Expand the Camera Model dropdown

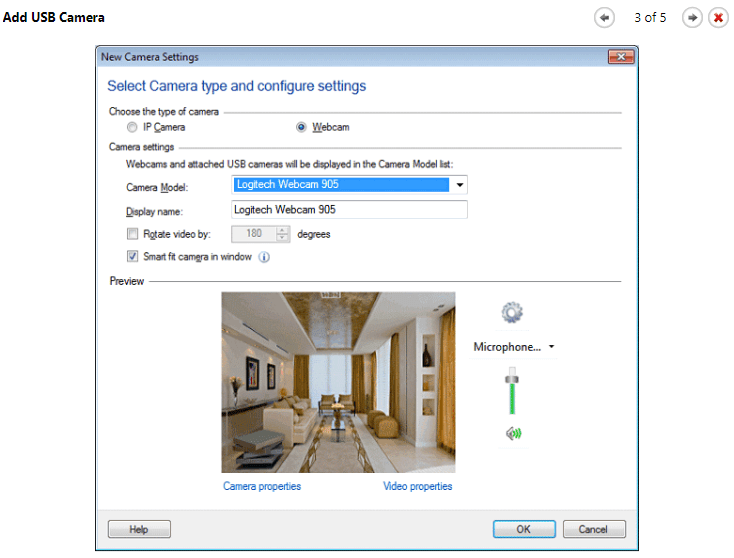pyautogui.click(x=460, y=185)
